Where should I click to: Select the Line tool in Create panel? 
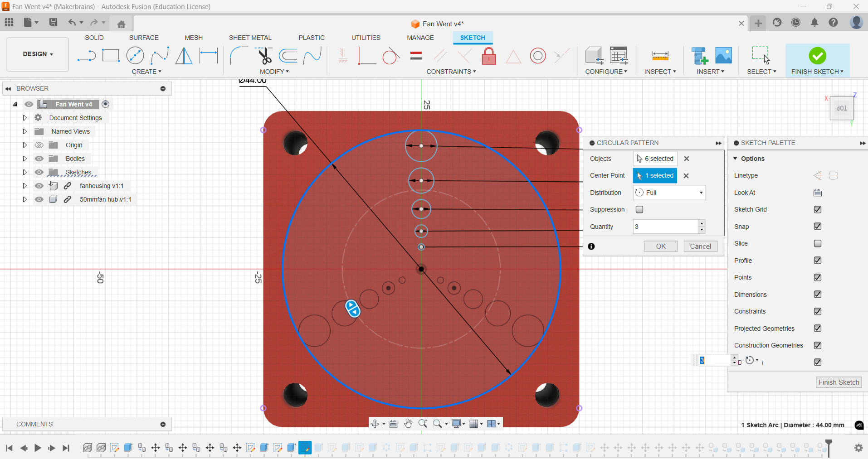click(86, 55)
